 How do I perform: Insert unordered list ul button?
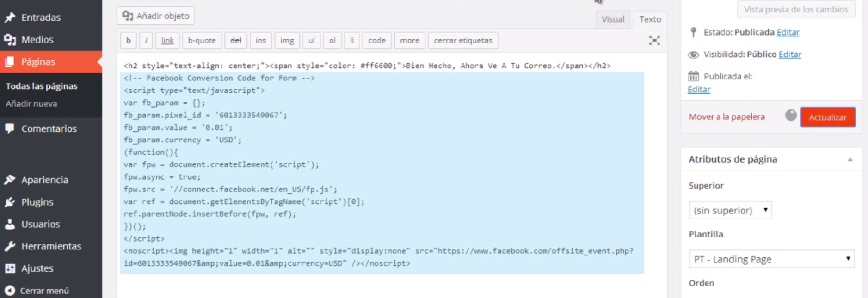(x=312, y=41)
